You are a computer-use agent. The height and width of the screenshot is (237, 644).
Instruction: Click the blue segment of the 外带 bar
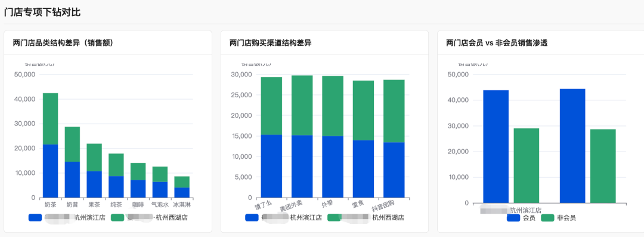[x=333, y=167]
